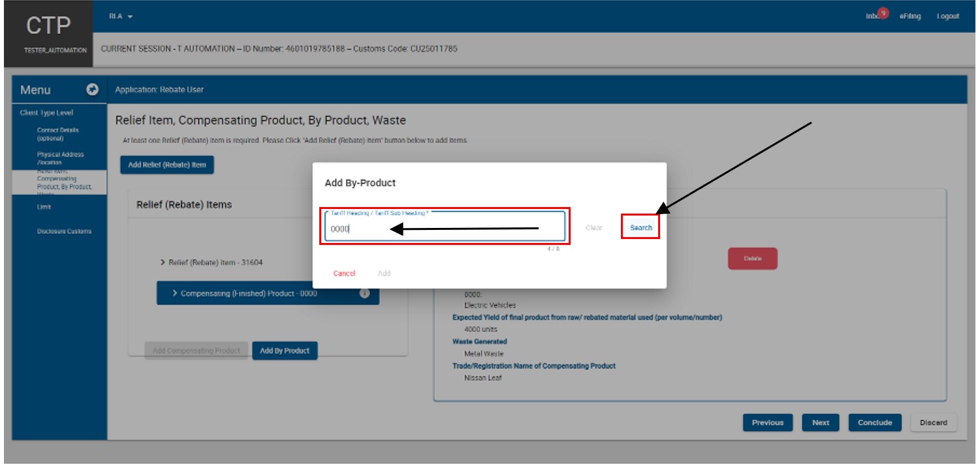Click the Conclude button

(x=875, y=423)
